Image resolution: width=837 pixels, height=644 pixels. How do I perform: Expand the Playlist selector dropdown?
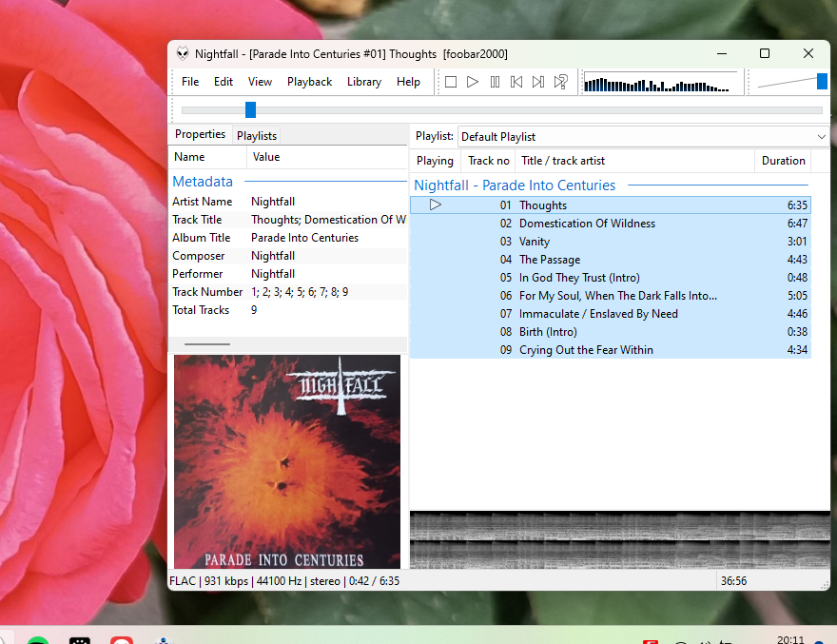[822, 137]
